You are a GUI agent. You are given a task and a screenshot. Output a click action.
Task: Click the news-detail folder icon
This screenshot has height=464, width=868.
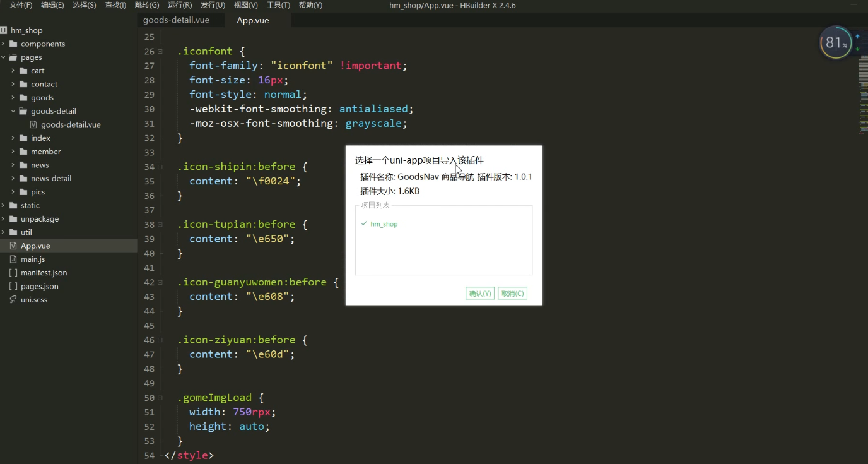[x=23, y=179]
